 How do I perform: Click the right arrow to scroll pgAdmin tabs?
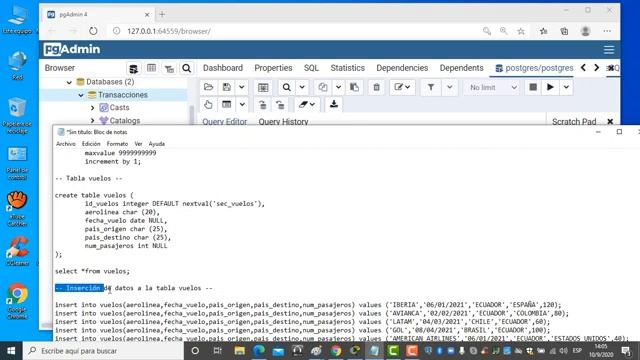[x=596, y=68]
